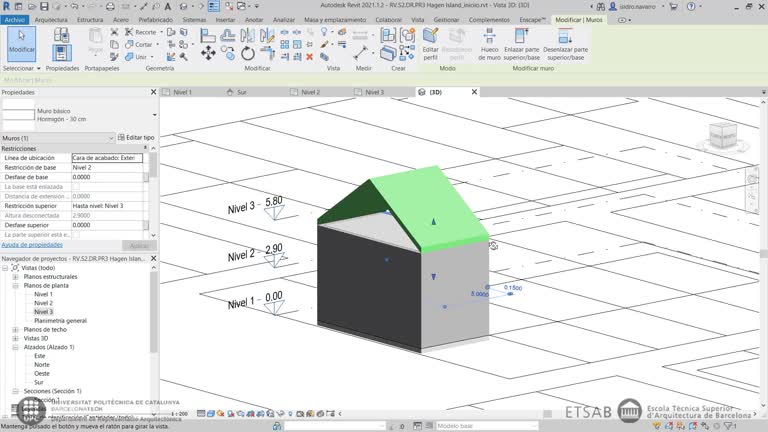Select Planimetria general in project browser
The width and height of the screenshot is (768, 432).
pos(60,320)
